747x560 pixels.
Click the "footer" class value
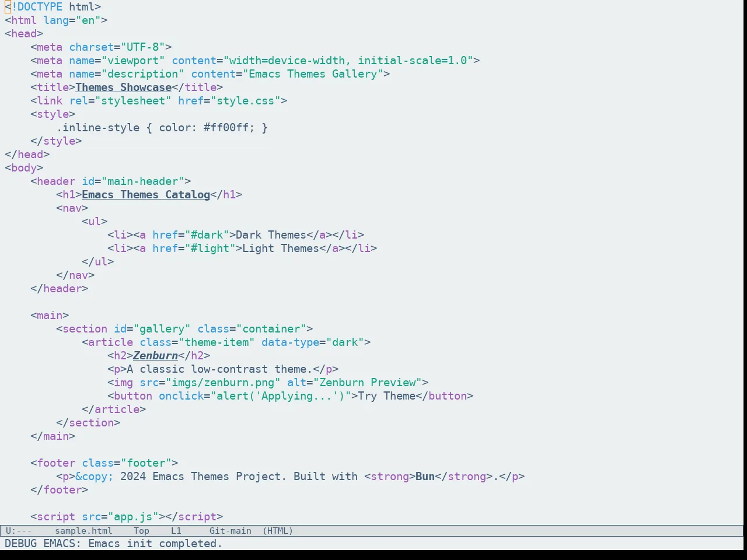(x=146, y=463)
